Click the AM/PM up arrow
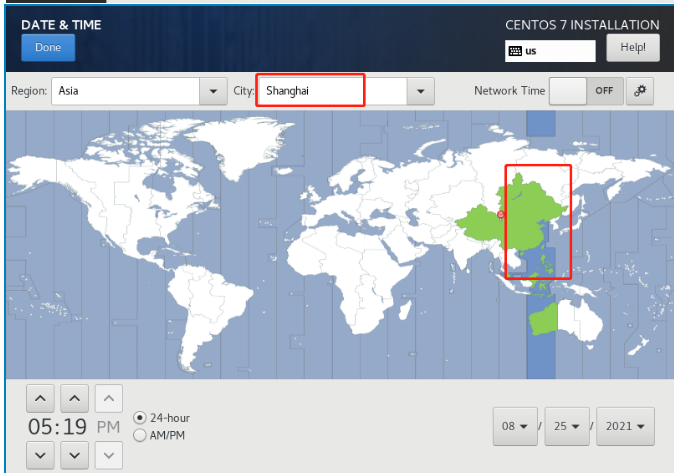 coord(109,399)
